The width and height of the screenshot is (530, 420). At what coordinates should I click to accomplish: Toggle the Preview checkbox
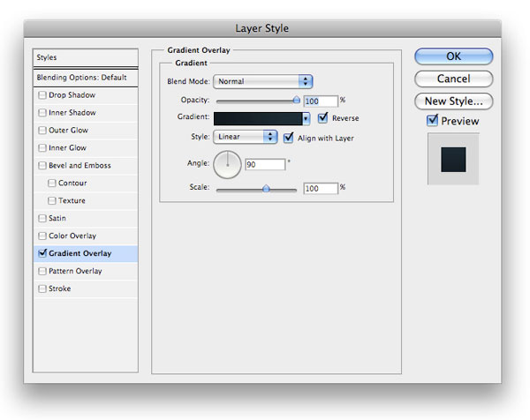pos(432,121)
